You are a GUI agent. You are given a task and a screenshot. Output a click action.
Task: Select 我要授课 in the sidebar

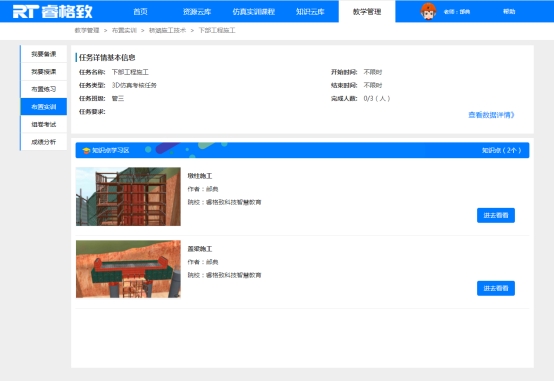pyautogui.click(x=43, y=71)
